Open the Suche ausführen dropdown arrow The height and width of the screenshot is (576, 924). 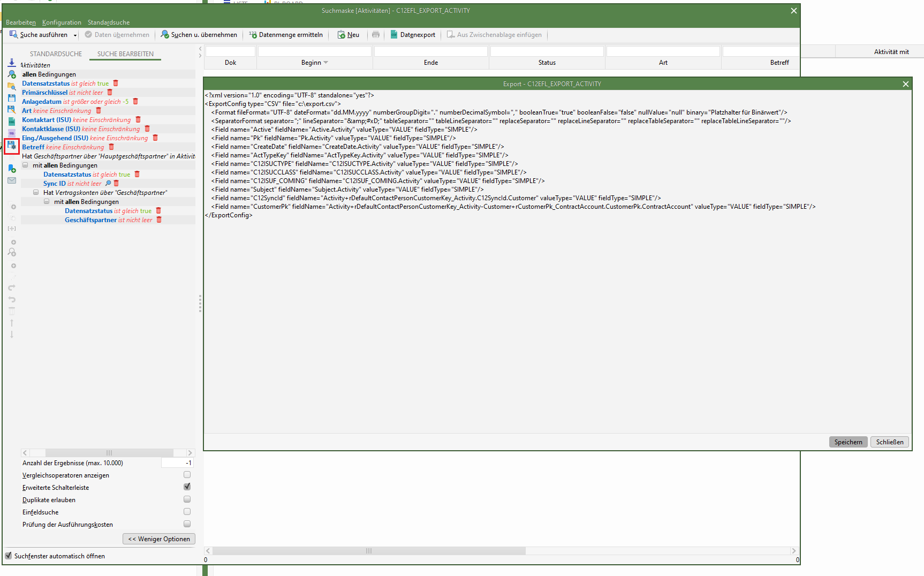(x=75, y=35)
